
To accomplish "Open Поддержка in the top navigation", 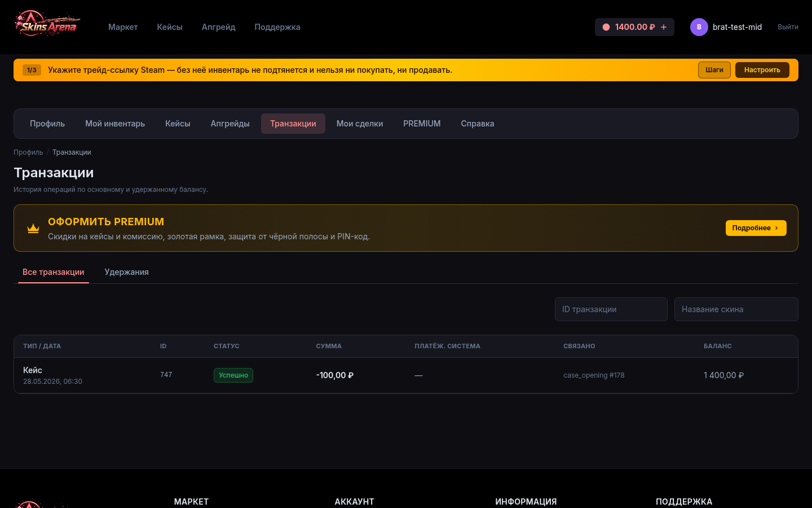I will (x=277, y=27).
